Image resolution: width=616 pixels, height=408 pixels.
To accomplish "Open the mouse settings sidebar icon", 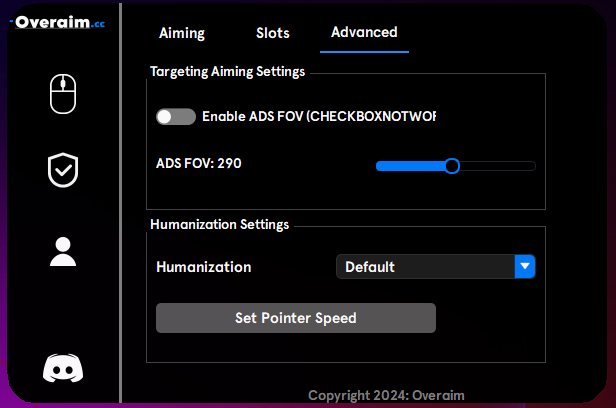I will click(x=63, y=94).
